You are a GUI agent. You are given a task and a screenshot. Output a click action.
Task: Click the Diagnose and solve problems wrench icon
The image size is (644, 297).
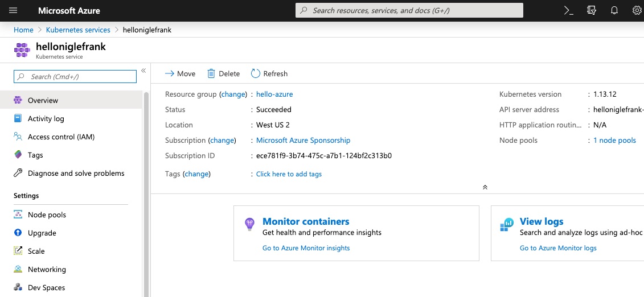[x=18, y=173]
